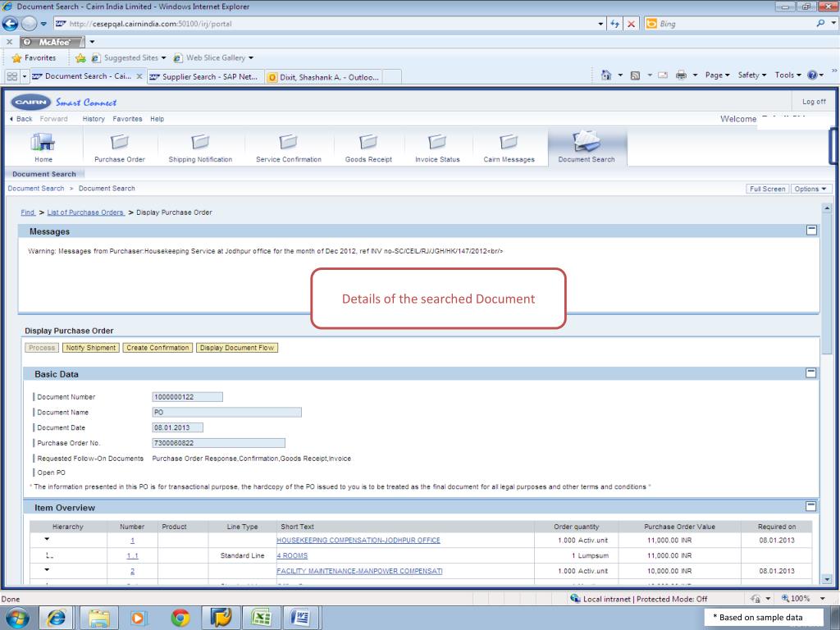Click the Full Screen button
Screen dimensions: 840x630
click(767, 189)
